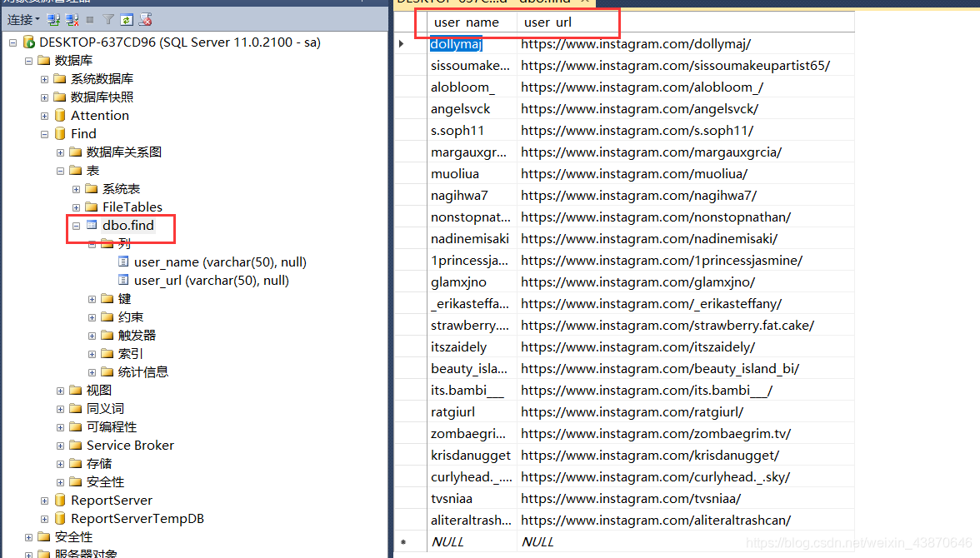Expand the 约束 folder
The width and height of the screenshot is (980, 558).
coord(92,317)
